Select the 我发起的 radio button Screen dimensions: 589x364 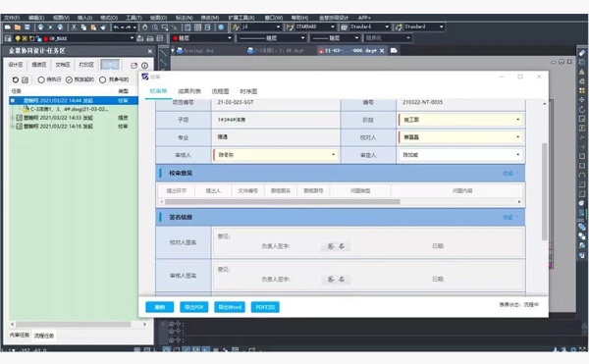pyautogui.click(x=69, y=79)
